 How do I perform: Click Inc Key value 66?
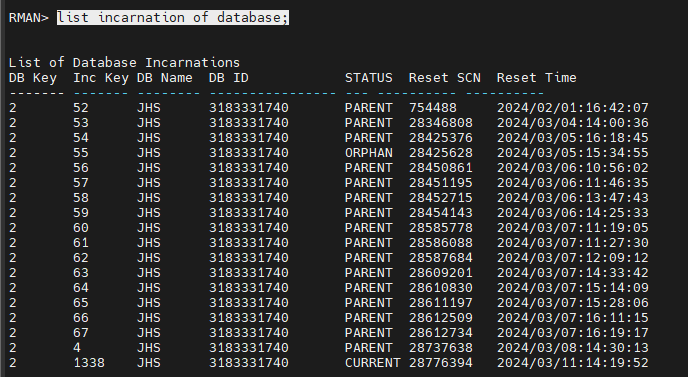tap(81, 318)
